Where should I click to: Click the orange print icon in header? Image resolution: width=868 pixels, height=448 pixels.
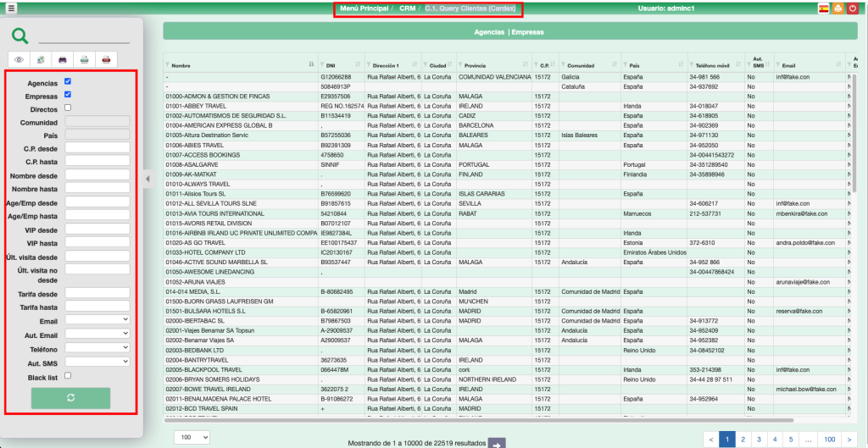837,8
